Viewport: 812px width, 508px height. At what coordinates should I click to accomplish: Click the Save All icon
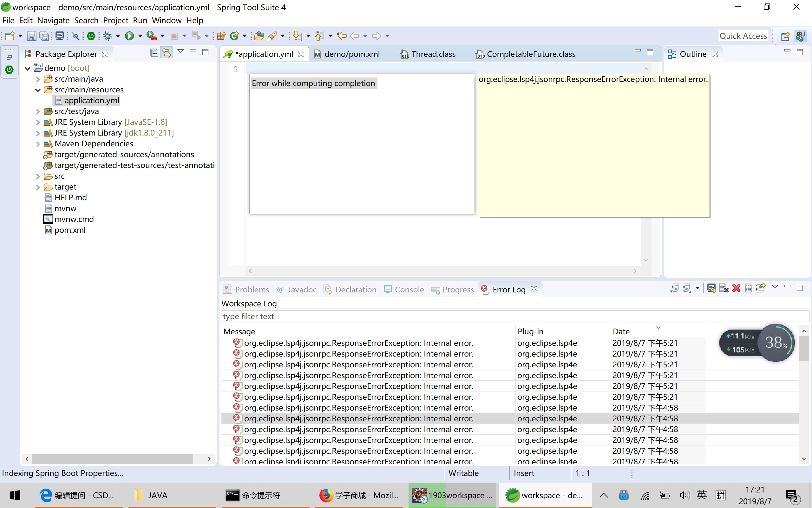coord(44,36)
